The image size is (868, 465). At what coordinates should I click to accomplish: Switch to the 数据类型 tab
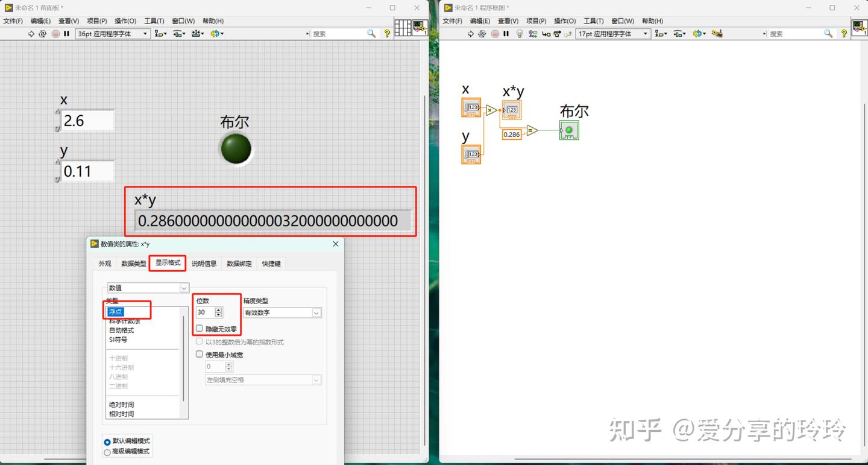pyautogui.click(x=133, y=263)
